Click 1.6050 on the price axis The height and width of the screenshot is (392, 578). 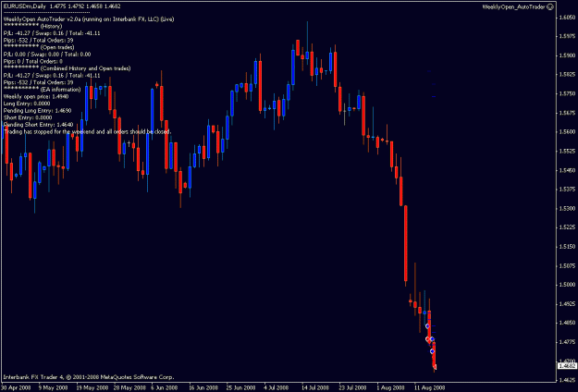pyautogui.click(x=568, y=18)
